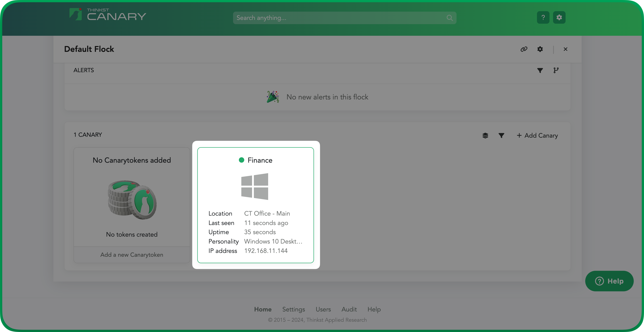The width and height of the screenshot is (644, 332).
Task: Filter alerts with the funnel icon
Action: 540,71
